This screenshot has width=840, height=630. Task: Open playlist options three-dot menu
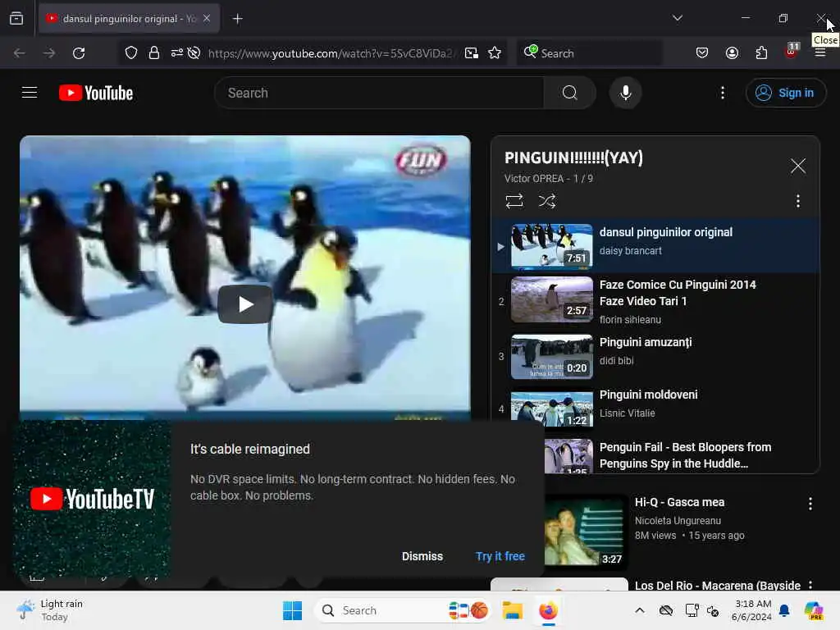[x=797, y=201]
